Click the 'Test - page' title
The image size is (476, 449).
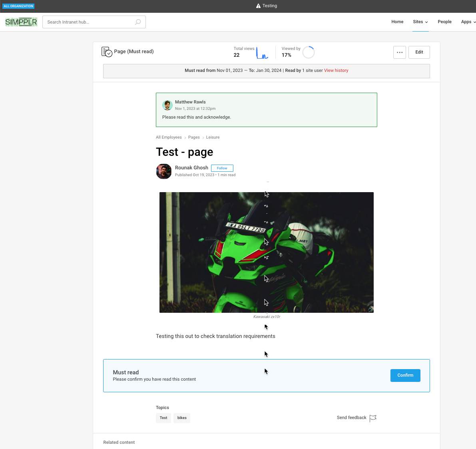point(185,152)
